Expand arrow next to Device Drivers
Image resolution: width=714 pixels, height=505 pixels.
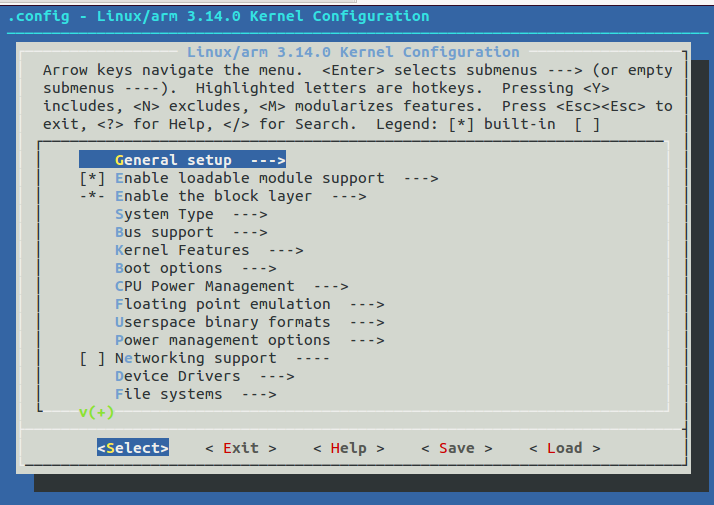tap(277, 377)
